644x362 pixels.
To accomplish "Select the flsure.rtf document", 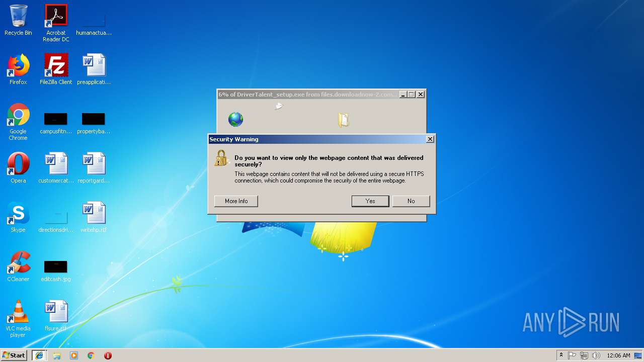I will pos(56,316).
